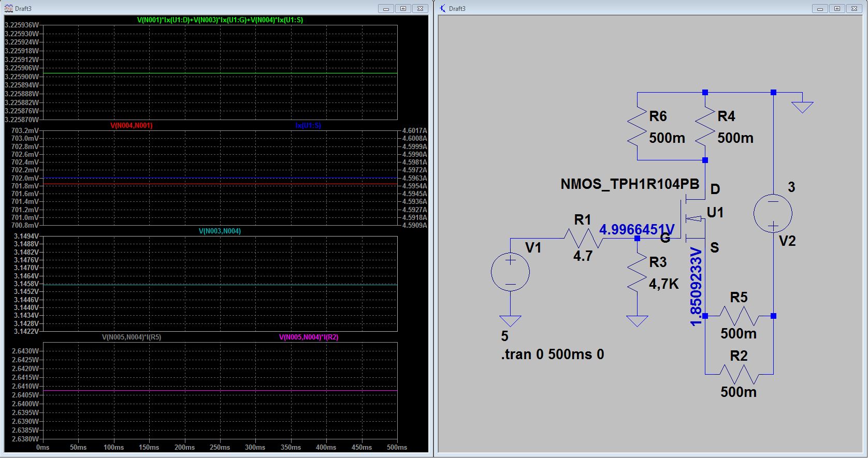868x458 pixels.
Task: Click the R4 resistor symbol
Action: pyautogui.click(x=705, y=126)
